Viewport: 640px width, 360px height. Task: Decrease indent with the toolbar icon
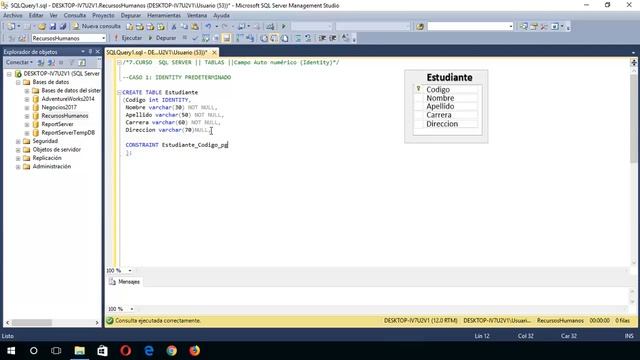[322, 38]
